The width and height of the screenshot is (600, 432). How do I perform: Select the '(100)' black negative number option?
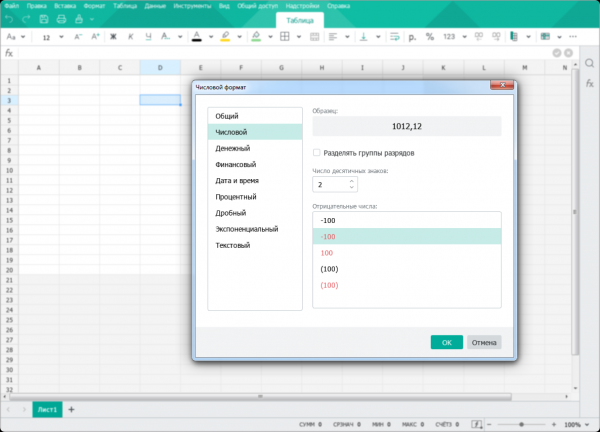click(329, 269)
